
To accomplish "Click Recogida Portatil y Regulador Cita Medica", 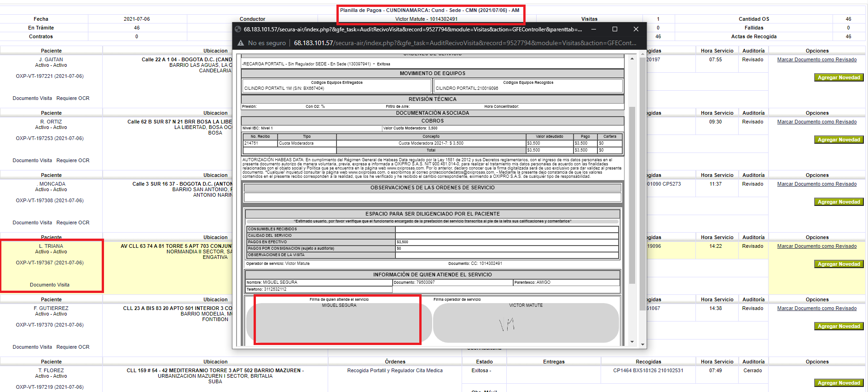I will click(x=395, y=370).
